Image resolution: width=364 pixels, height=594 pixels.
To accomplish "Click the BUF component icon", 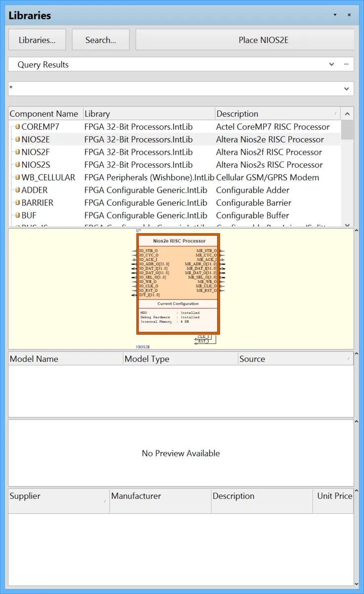I will click(17, 215).
